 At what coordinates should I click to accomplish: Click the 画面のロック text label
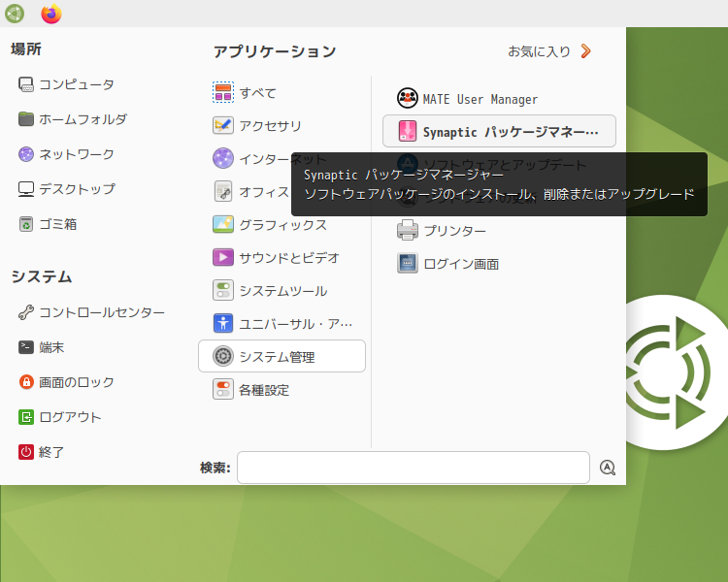tap(77, 382)
